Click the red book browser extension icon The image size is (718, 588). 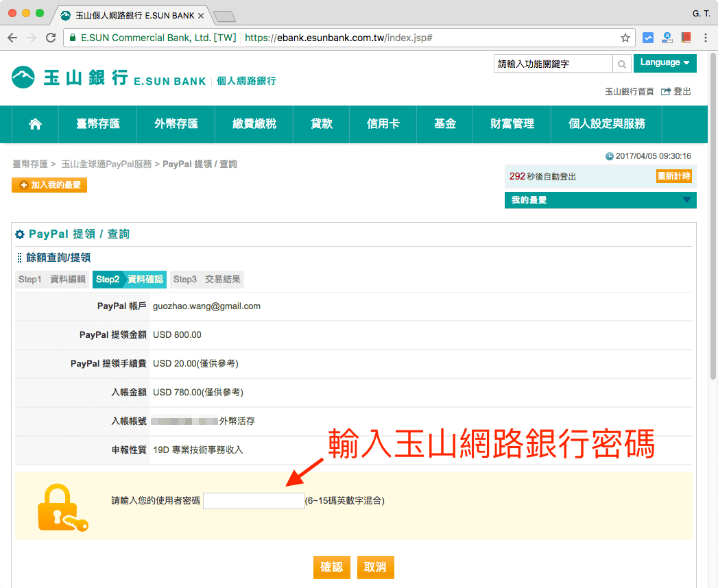pyautogui.click(x=686, y=38)
